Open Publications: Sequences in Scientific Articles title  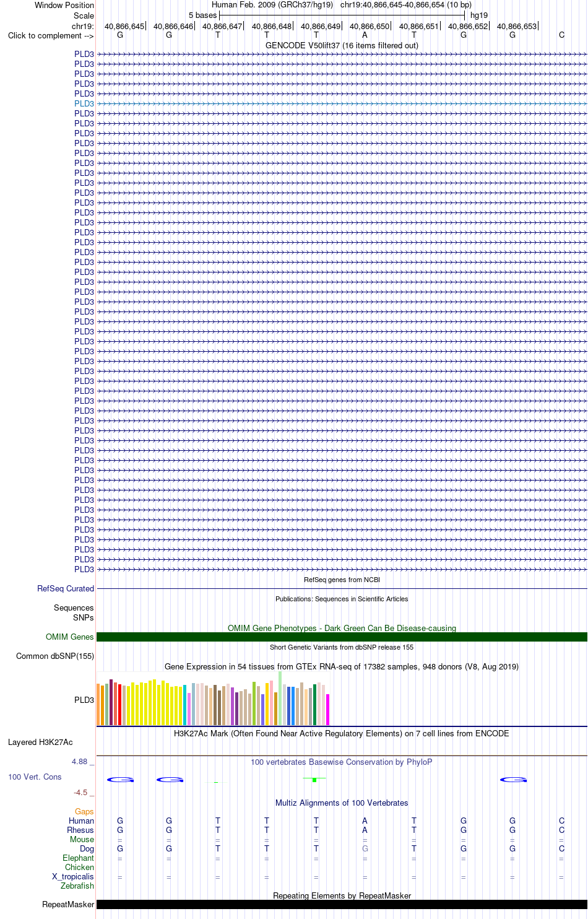click(342, 599)
